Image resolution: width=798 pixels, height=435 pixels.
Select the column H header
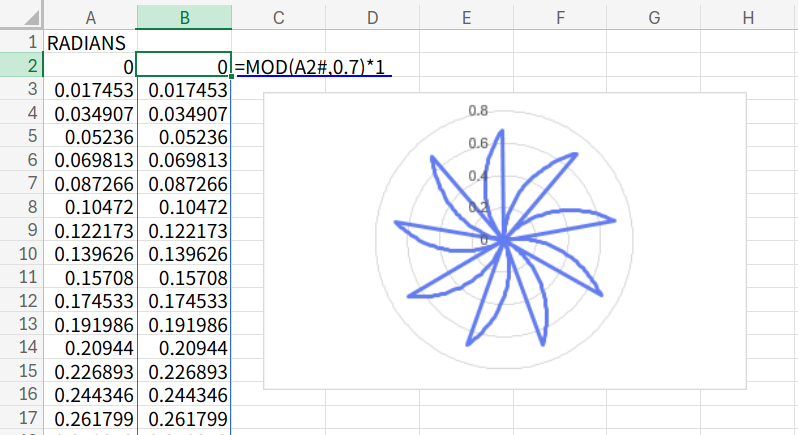click(748, 17)
